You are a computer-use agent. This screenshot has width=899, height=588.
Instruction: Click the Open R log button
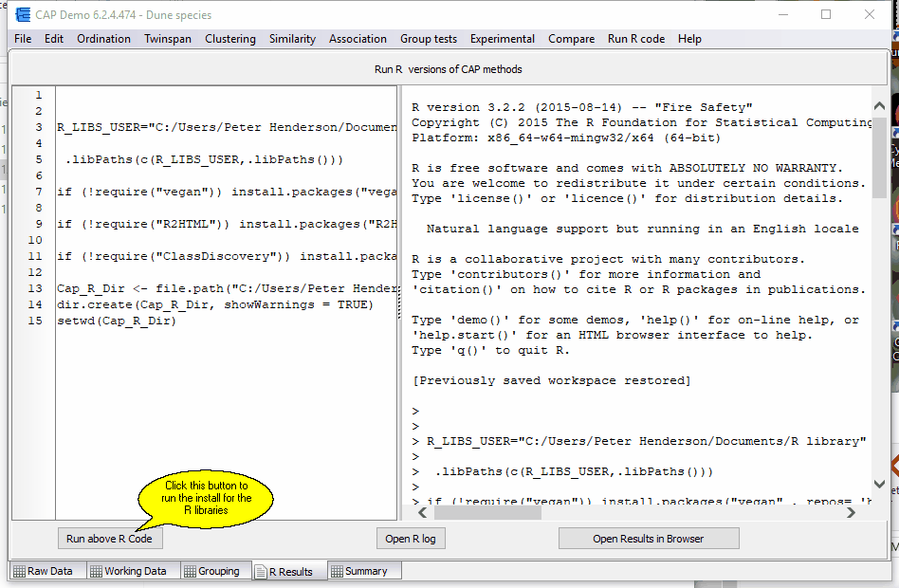click(411, 539)
